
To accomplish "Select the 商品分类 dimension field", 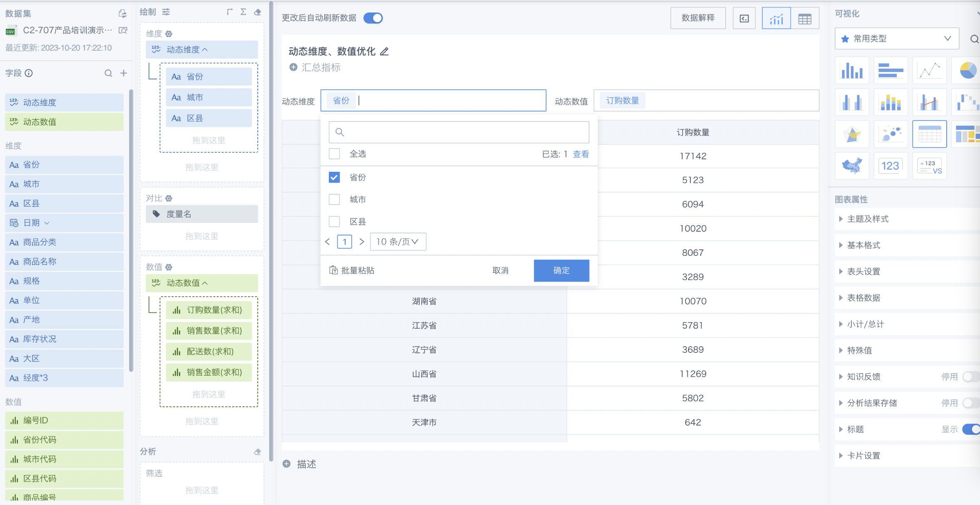I will point(64,242).
